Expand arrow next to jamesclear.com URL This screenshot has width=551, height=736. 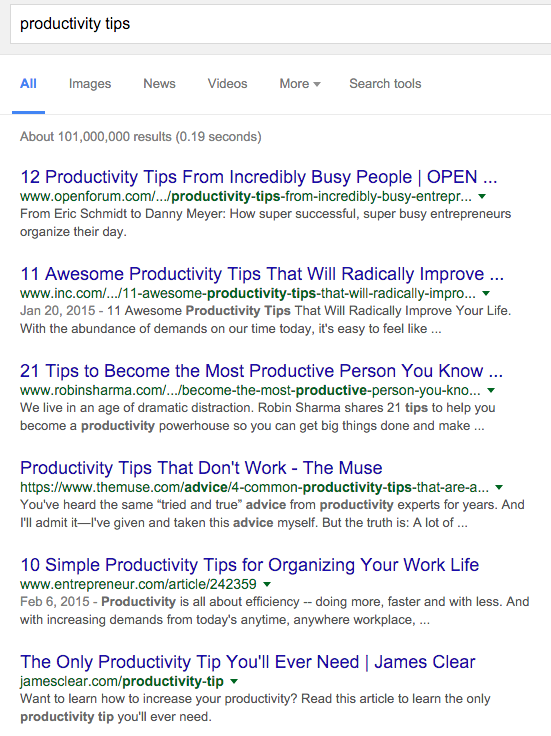(234, 682)
